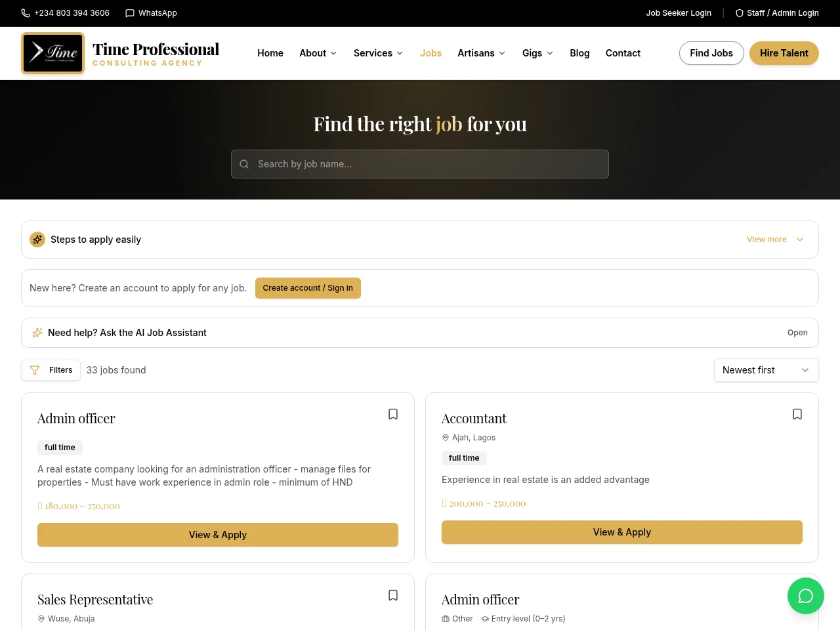This screenshot has width=840, height=630.
Task: Open the green floating chat button
Action: click(x=806, y=596)
